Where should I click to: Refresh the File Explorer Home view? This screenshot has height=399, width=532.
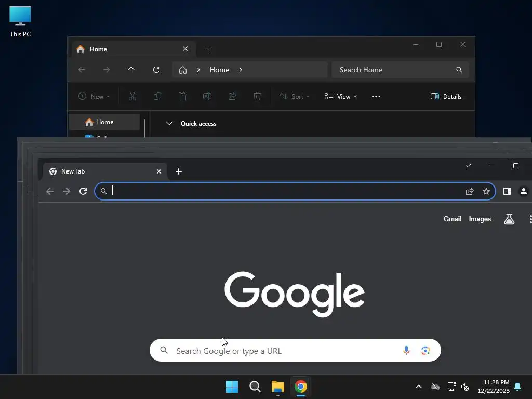156,70
